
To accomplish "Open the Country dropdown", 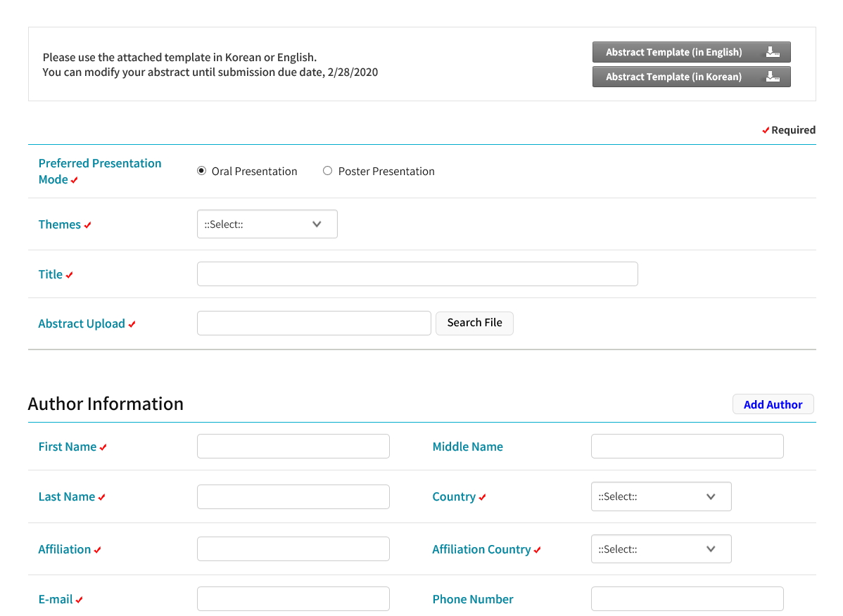I will (x=661, y=496).
